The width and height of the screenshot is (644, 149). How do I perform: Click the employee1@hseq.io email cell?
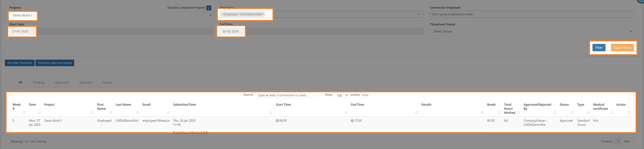tap(156, 121)
